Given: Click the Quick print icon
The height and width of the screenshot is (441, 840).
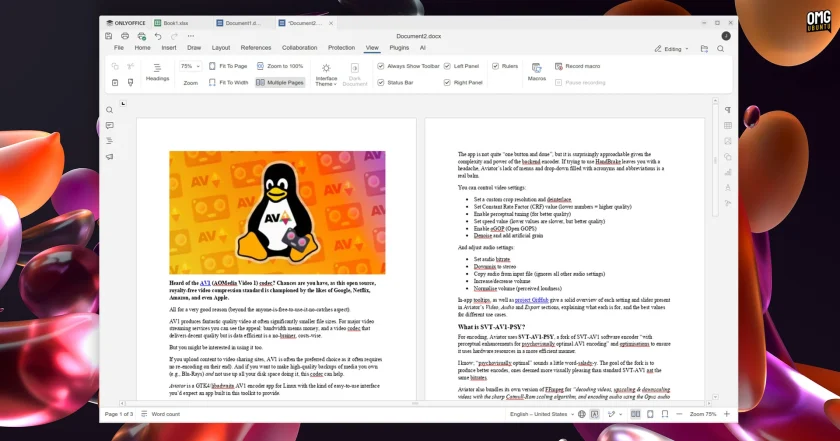Looking at the screenshot, I should [x=141, y=36].
